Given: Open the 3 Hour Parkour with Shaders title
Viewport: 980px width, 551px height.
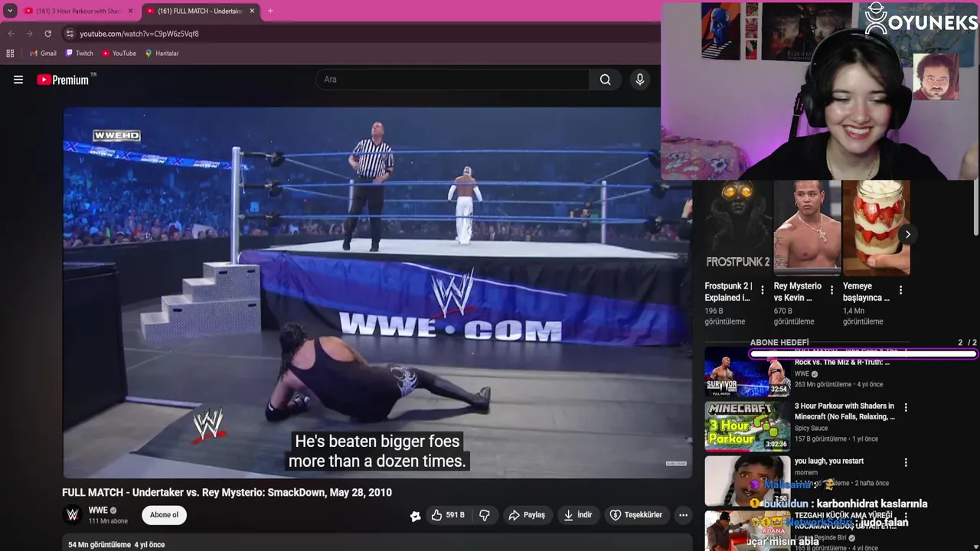Looking at the screenshot, I should pos(844,412).
